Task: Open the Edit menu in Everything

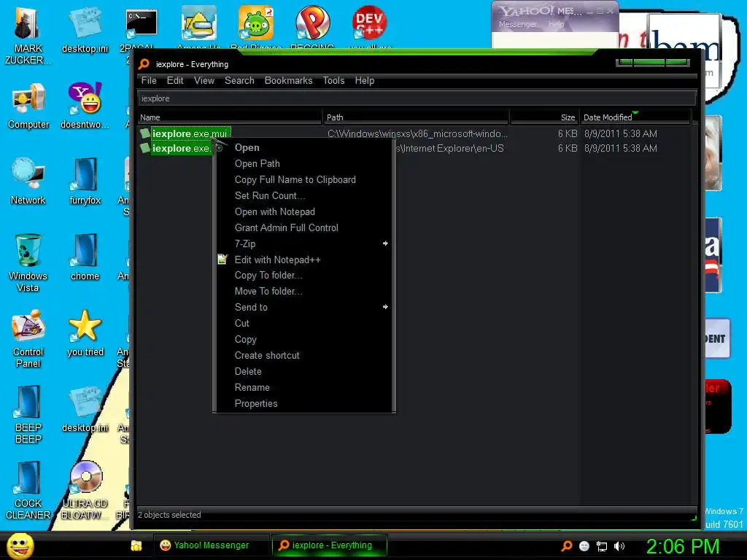Action: coord(175,80)
